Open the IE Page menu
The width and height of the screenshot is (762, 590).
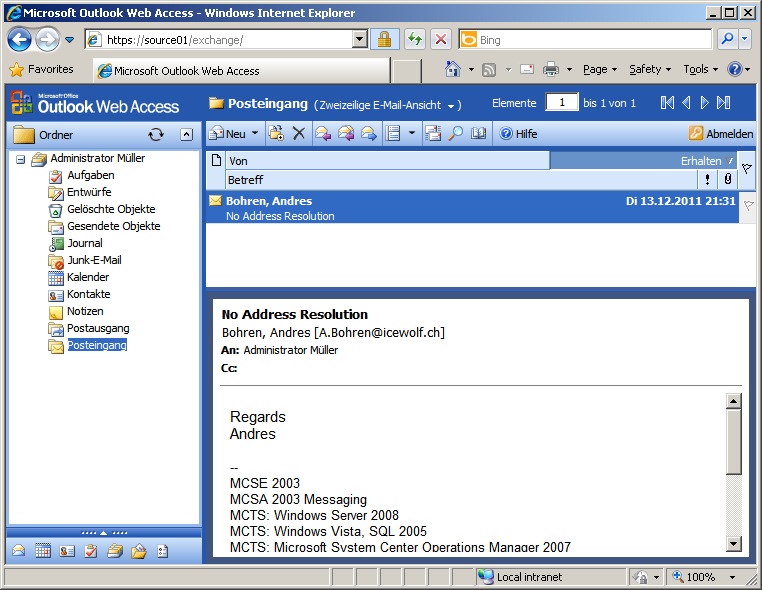pos(600,69)
